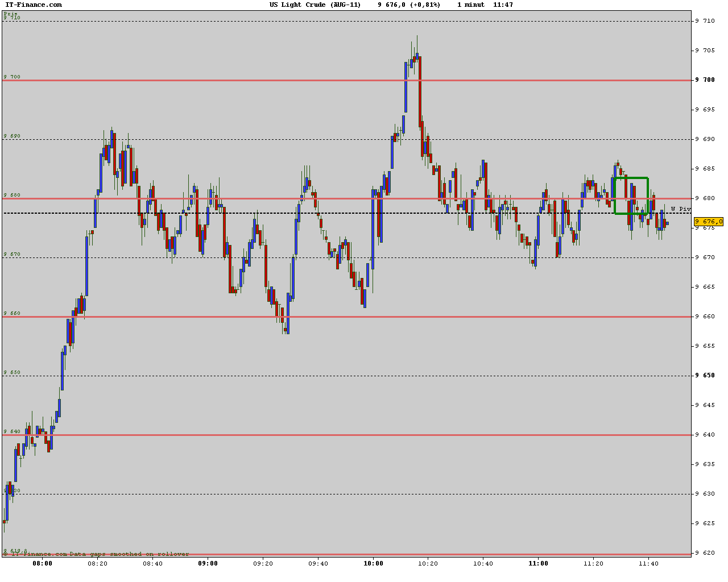The width and height of the screenshot is (728, 582).
Task: Click 9 655 on the right price scale
Action: [705, 346]
